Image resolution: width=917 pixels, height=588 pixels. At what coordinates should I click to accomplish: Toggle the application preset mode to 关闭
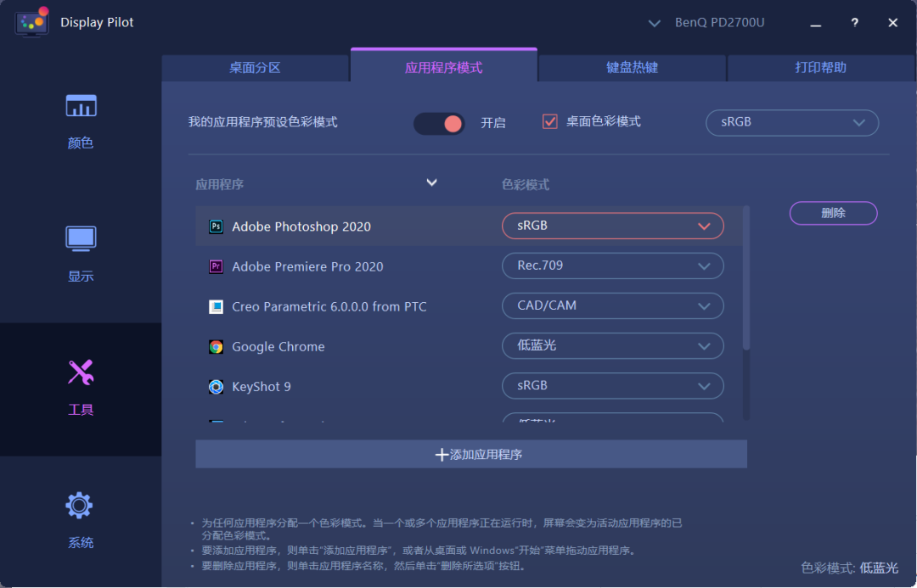(x=439, y=123)
